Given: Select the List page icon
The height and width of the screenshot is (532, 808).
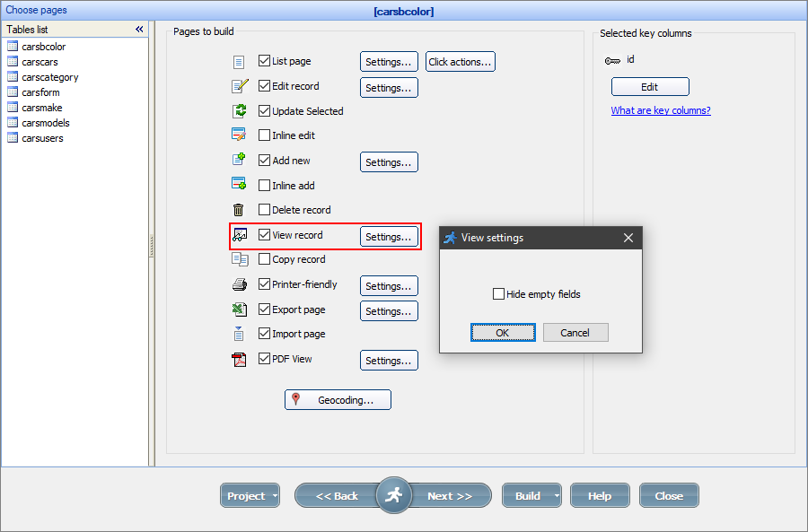Looking at the screenshot, I should click(237, 61).
